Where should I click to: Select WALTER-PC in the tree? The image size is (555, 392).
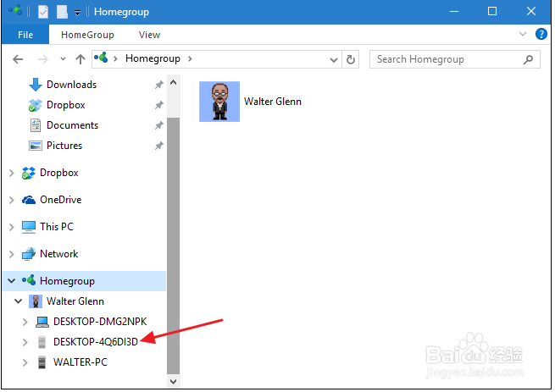(x=80, y=362)
